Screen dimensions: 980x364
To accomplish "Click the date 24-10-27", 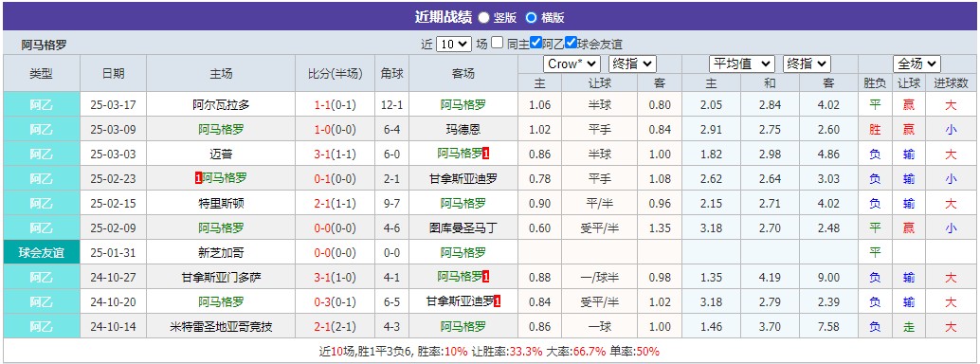I will [113, 277].
